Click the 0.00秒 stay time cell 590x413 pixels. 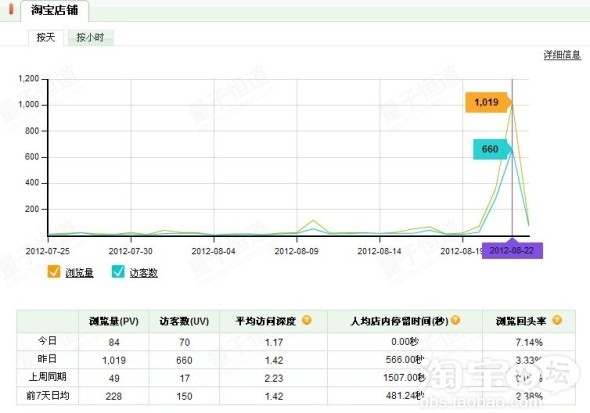[x=405, y=342]
